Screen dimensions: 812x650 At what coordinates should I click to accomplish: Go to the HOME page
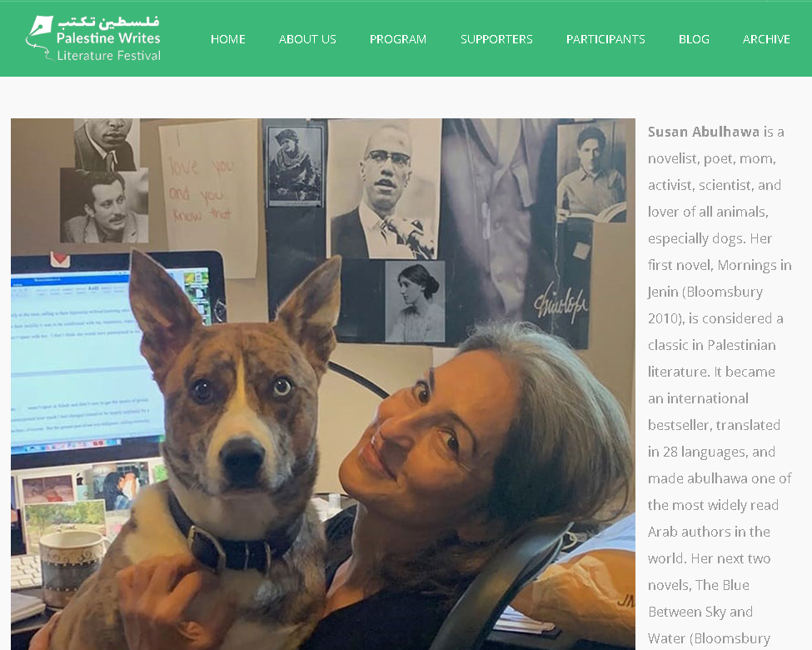[228, 39]
